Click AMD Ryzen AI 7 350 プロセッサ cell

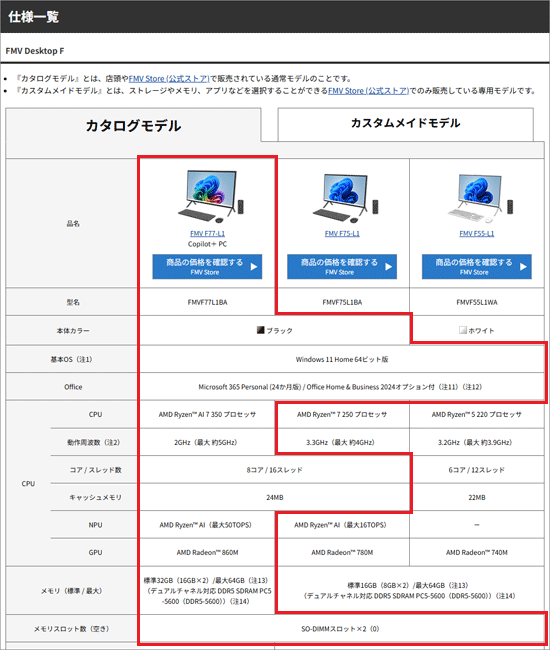click(x=207, y=414)
